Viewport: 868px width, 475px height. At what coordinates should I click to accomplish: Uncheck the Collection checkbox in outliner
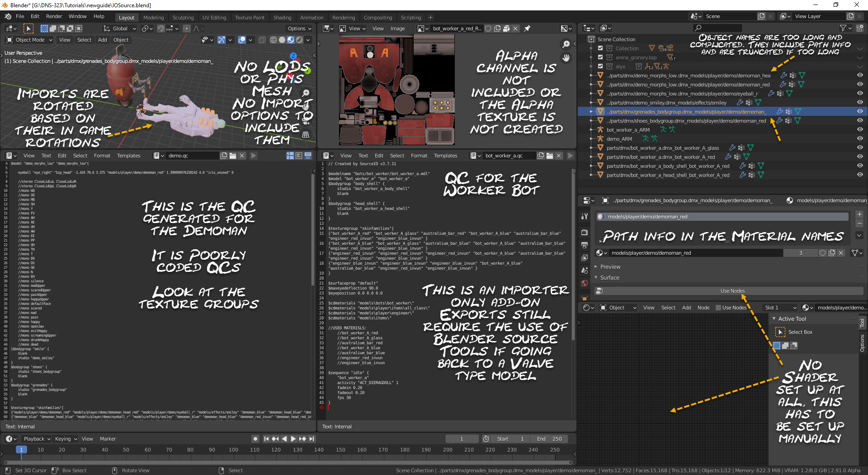600,48
